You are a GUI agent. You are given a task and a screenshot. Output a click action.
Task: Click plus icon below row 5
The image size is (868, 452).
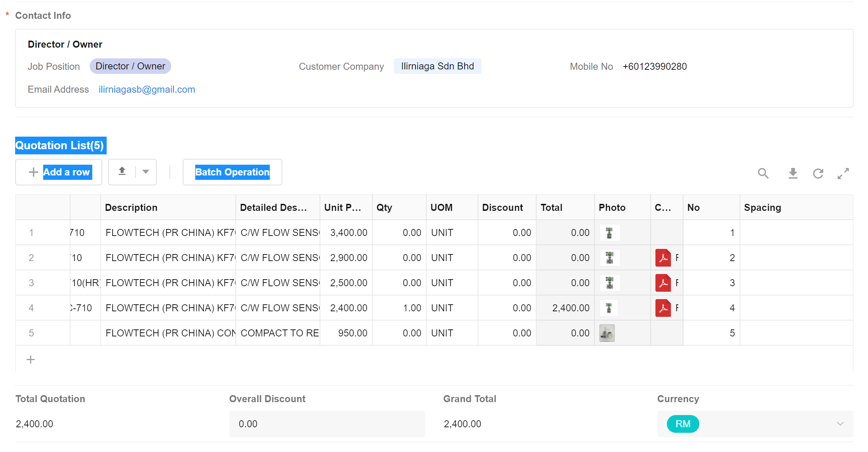click(x=31, y=359)
